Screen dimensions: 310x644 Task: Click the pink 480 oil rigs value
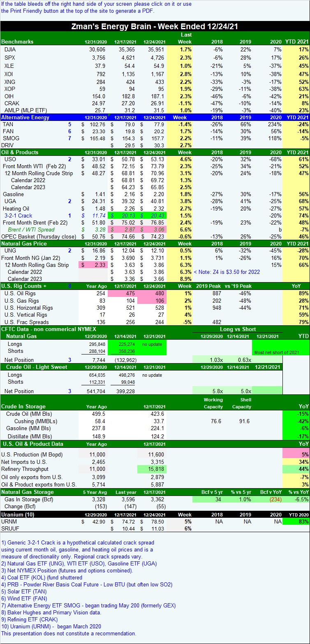pos(152,293)
